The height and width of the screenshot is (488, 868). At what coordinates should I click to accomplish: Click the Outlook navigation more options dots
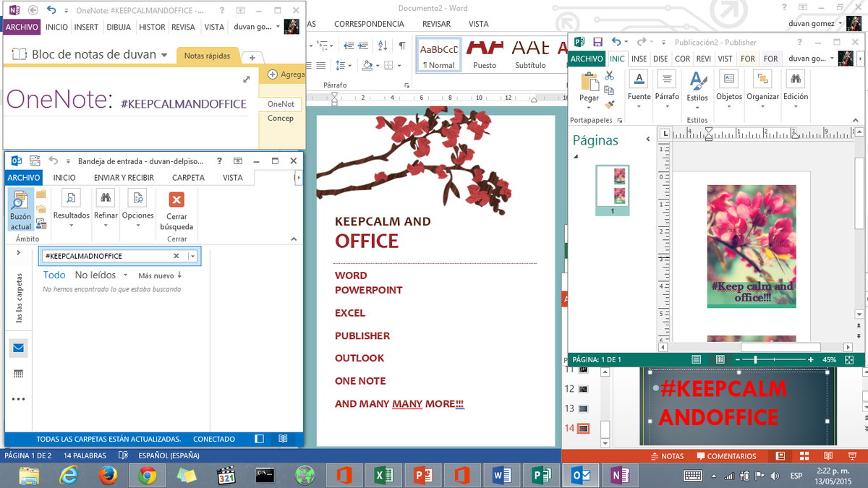pyautogui.click(x=18, y=399)
